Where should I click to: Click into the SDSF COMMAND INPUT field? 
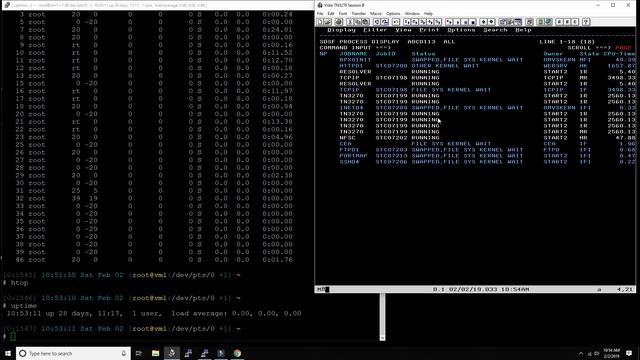pyautogui.click(x=478, y=48)
